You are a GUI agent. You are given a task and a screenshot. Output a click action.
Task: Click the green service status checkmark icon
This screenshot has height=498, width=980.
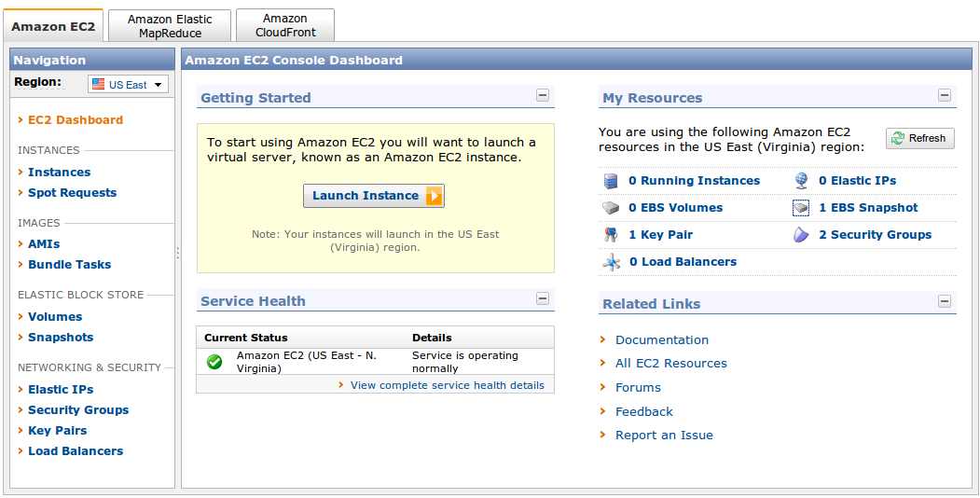pos(214,362)
